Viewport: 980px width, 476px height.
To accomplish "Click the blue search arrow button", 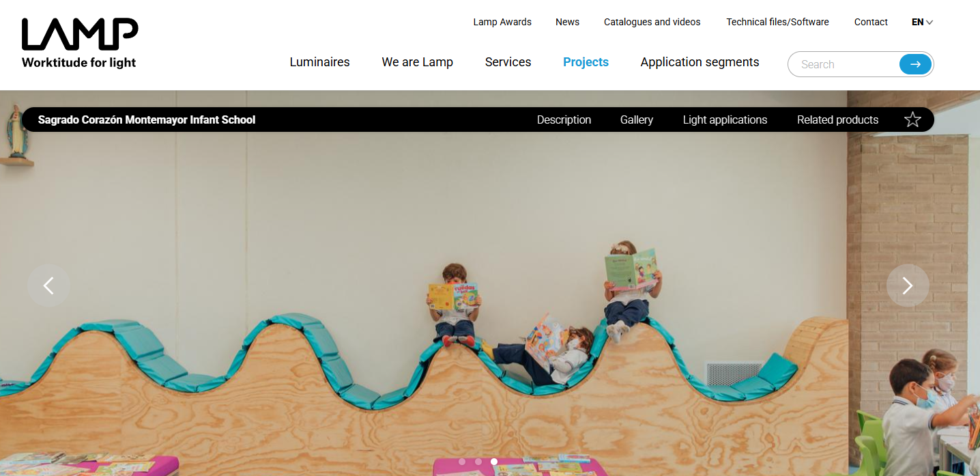I will (x=915, y=64).
